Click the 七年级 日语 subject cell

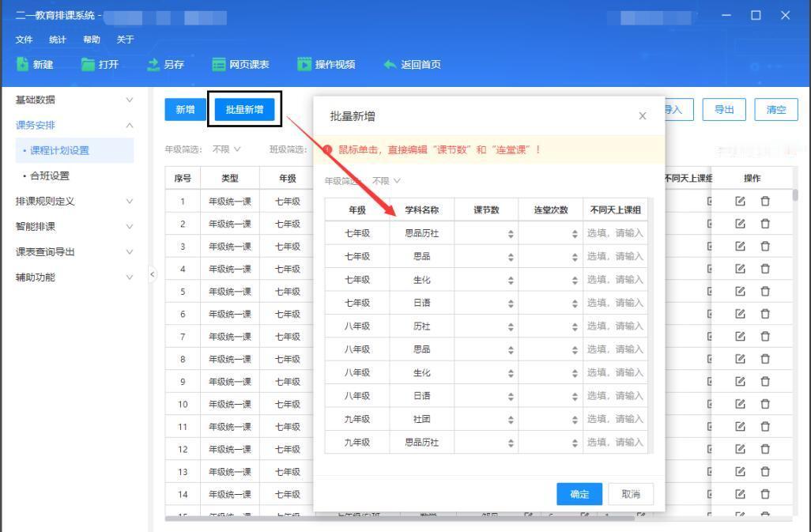coord(421,303)
